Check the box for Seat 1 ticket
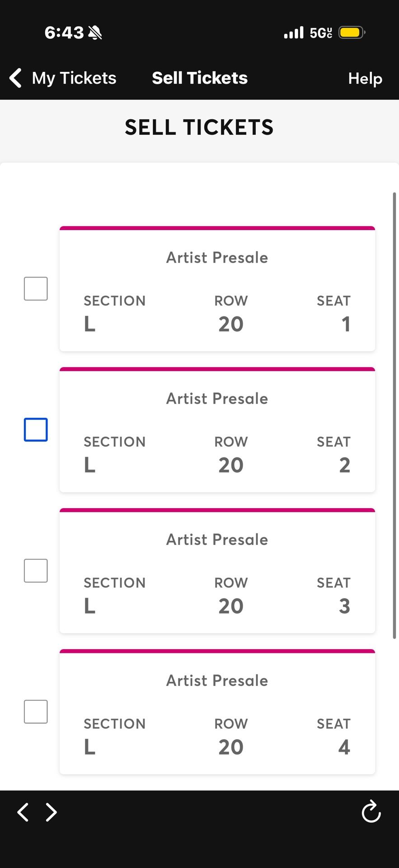 click(x=36, y=288)
